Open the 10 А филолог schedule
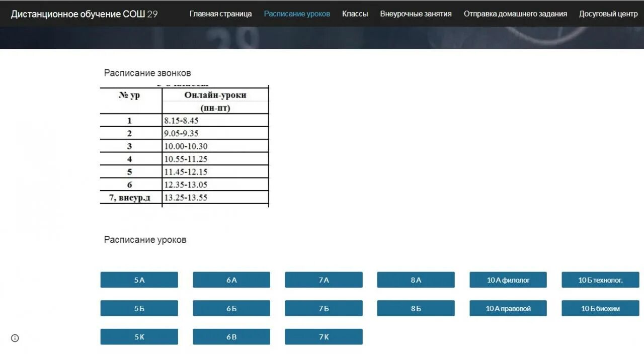 pos(508,280)
